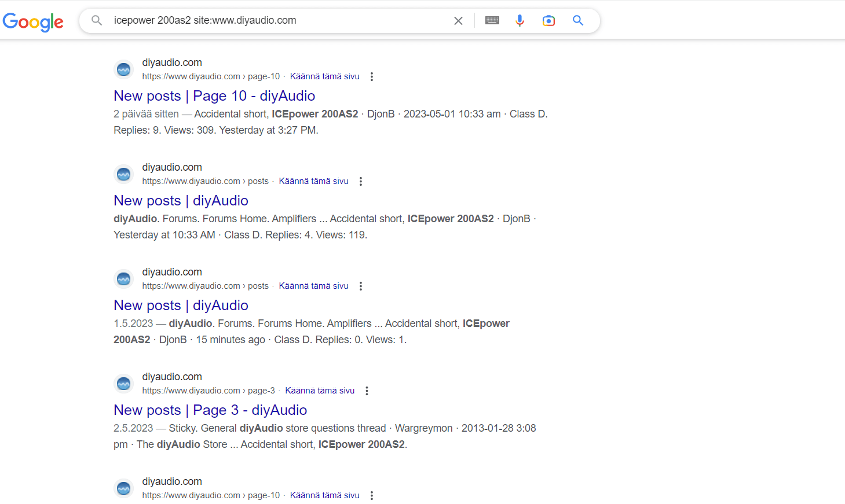
Task: Open the on-screen keyboard icon
Action: [x=492, y=20]
